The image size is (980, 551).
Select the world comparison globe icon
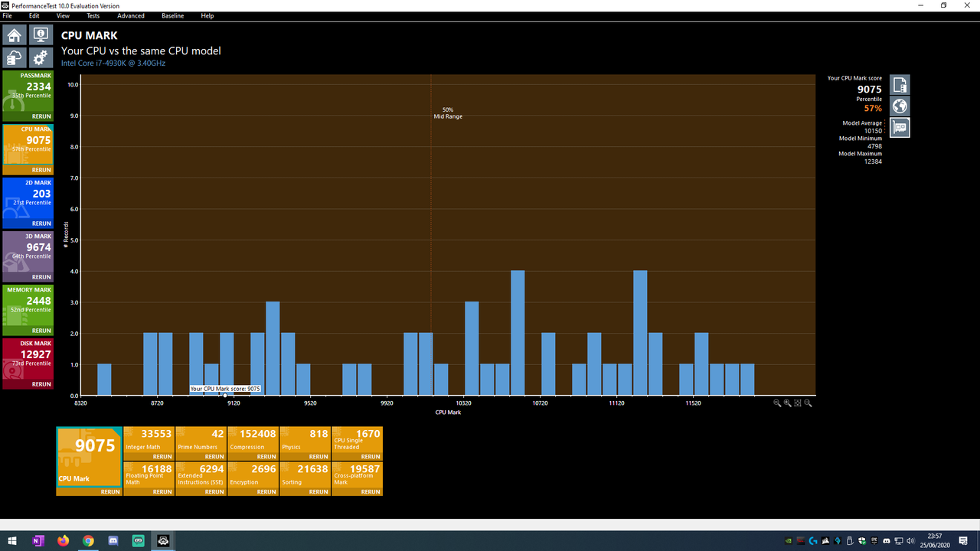pos(900,106)
